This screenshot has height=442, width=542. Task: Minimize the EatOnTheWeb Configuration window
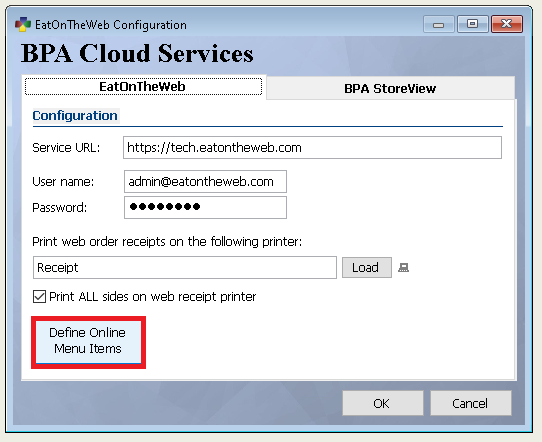pyautogui.click(x=438, y=24)
